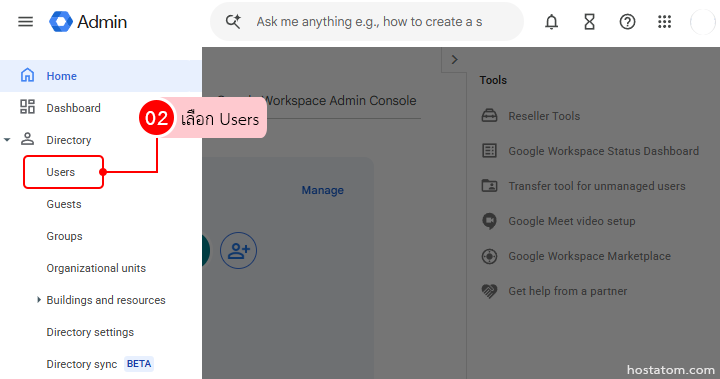Click the Admin title text
720x379 pixels.
click(x=102, y=22)
